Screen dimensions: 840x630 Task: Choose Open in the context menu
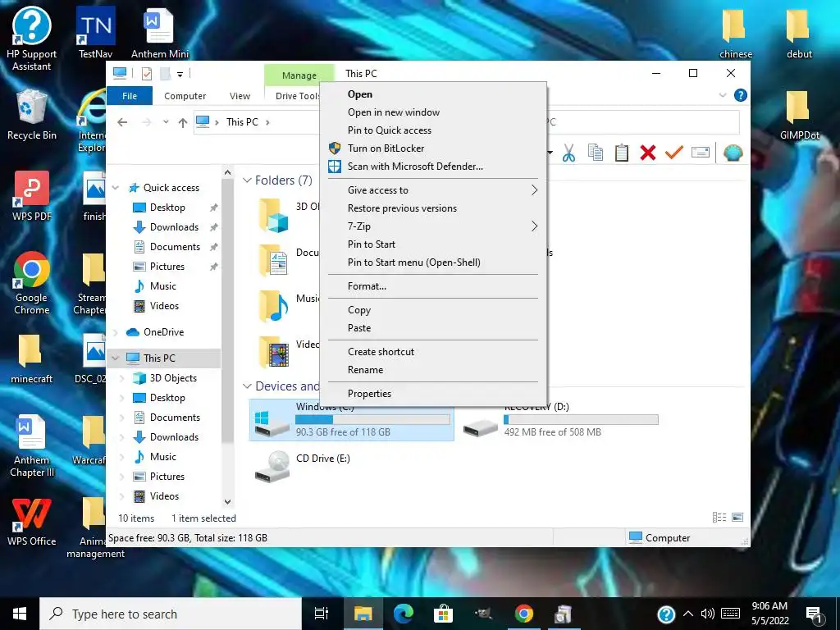point(433,94)
